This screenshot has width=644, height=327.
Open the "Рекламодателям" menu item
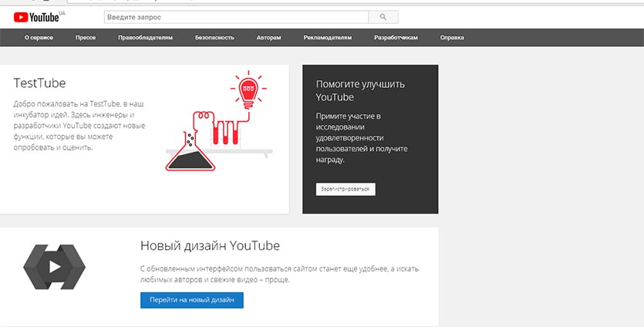[327, 37]
